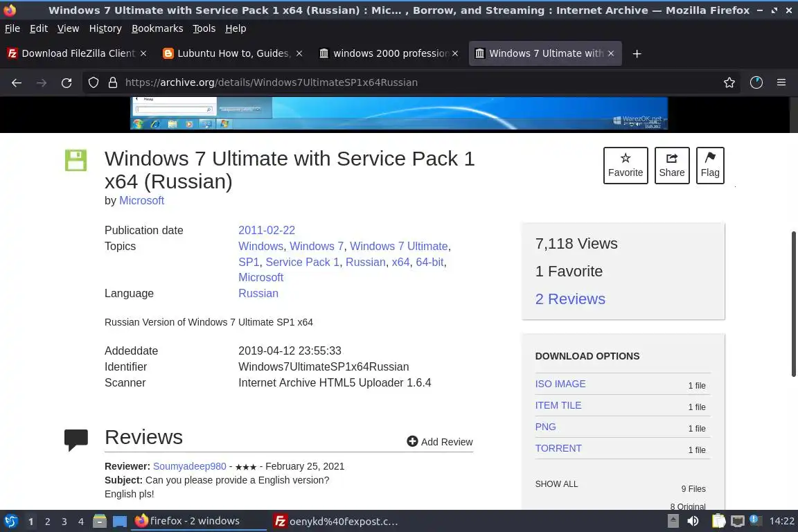Viewport: 798px width, 532px height.
Task: Open the Edit menu
Action: (x=39, y=28)
